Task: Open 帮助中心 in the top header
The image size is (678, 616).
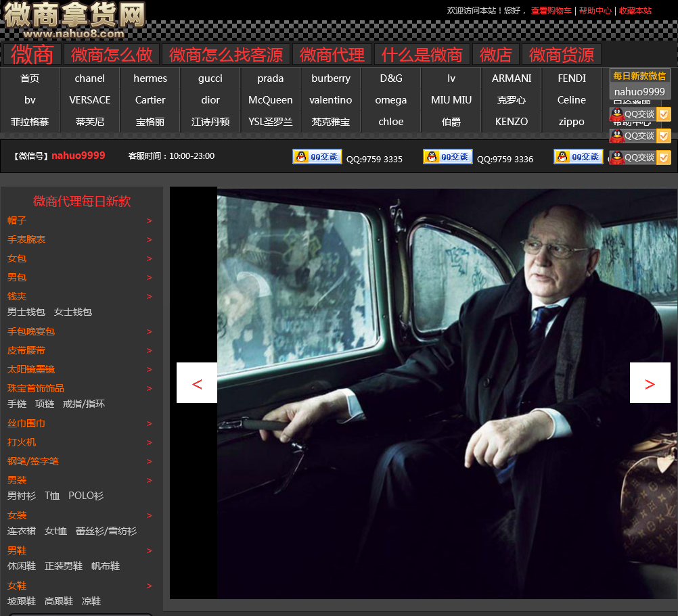Action: [595, 10]
